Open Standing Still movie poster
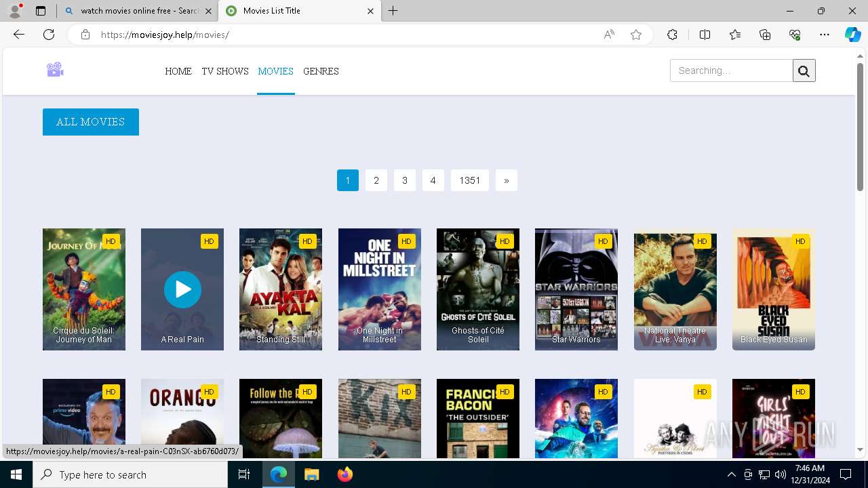 281,289
